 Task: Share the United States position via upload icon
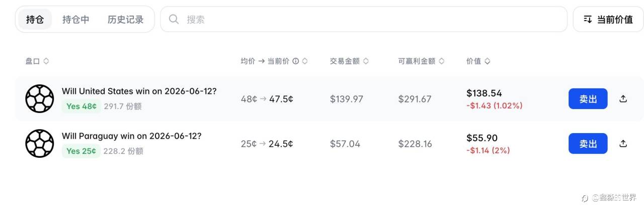point(623,99)
